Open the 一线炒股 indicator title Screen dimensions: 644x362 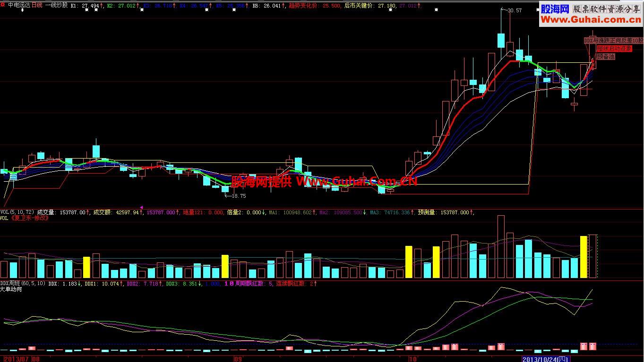pyautogui.click(x=56, y=5)
